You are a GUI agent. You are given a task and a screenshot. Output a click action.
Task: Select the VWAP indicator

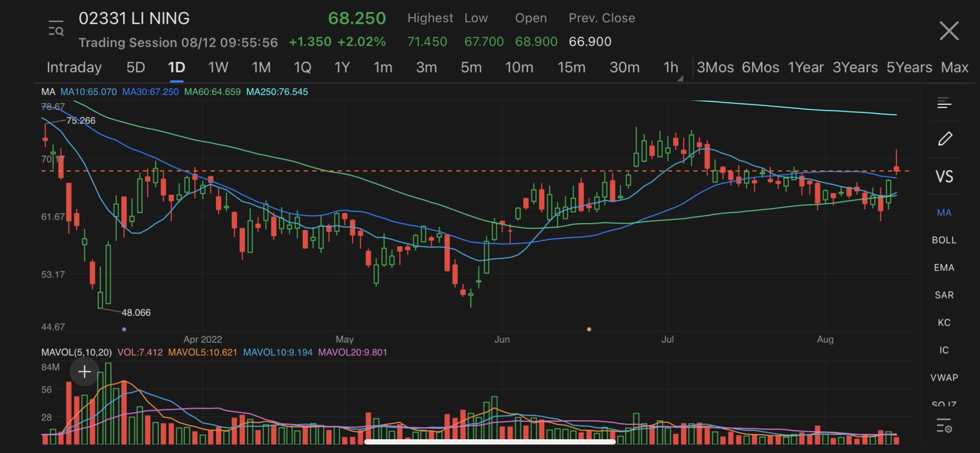[x=944, y=377]
